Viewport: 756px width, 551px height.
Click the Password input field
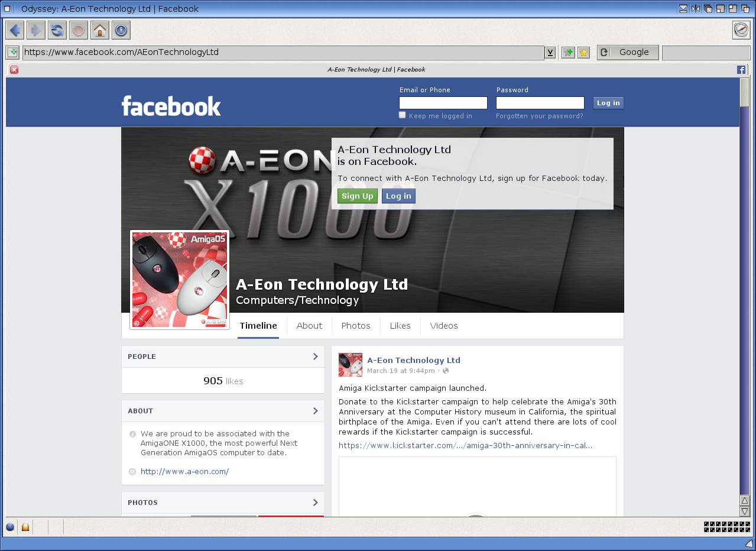[540, 103]
